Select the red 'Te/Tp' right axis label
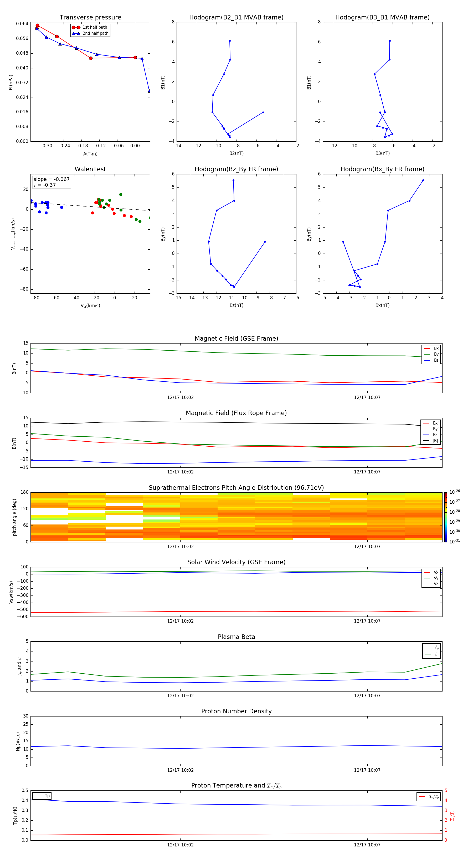The width and height of the screenshot is (473, 868). click(x=452, y=815)
